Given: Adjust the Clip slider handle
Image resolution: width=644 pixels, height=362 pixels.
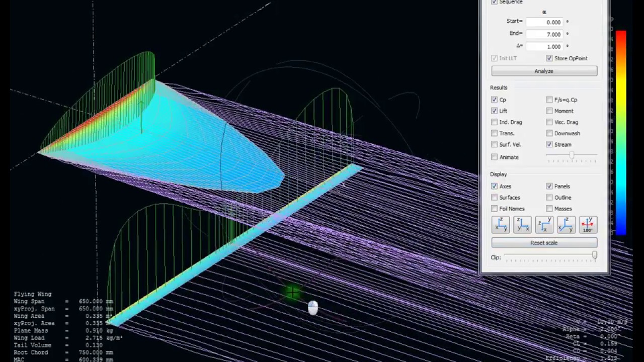Looking at the screenshot, I should click(594, 256).
